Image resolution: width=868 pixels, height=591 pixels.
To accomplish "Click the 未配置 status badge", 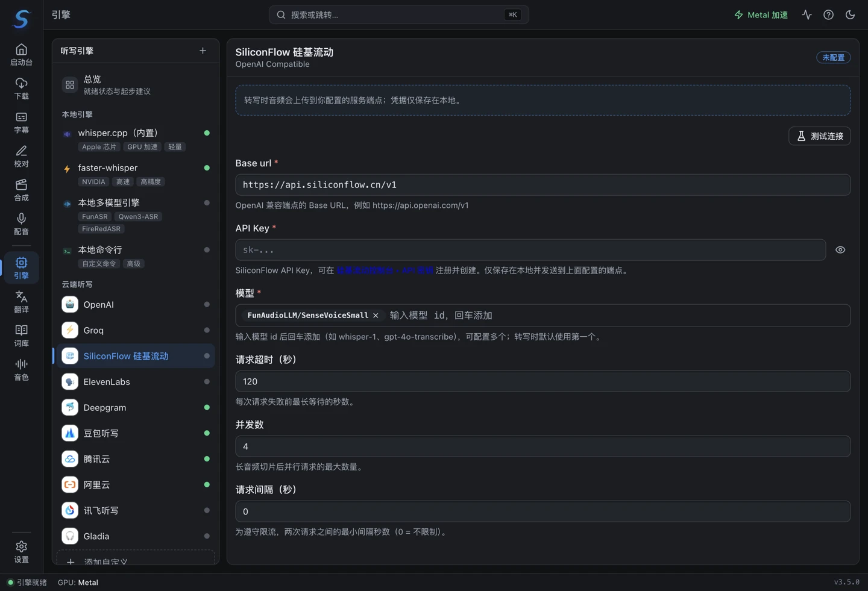I will coord(834,57).
